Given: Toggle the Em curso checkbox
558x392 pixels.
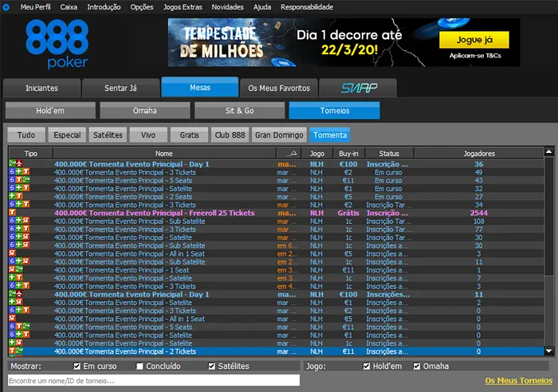Looking at the screenshot, I should 77,366.
